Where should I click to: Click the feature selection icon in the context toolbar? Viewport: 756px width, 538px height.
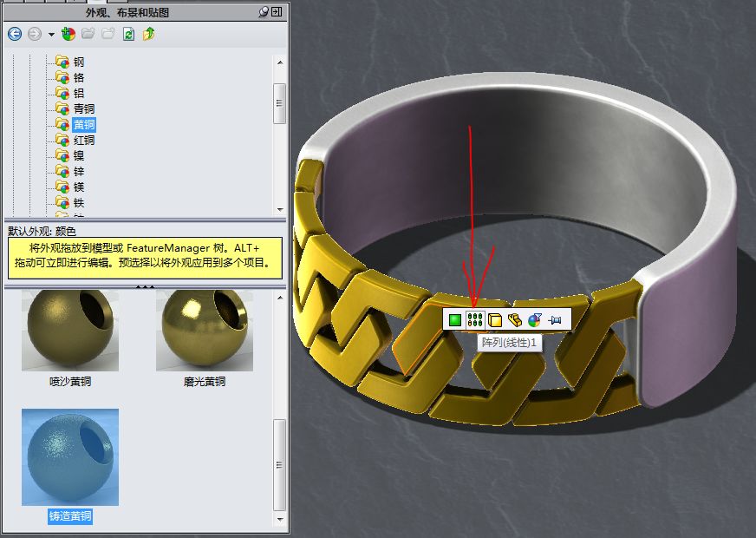coord(514,319)
